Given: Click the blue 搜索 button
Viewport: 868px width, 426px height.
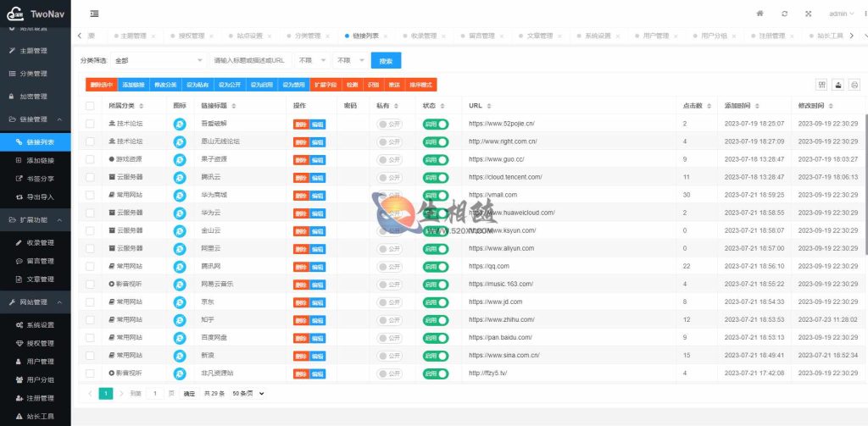Looking at the screenshot, I should point(386,61).
